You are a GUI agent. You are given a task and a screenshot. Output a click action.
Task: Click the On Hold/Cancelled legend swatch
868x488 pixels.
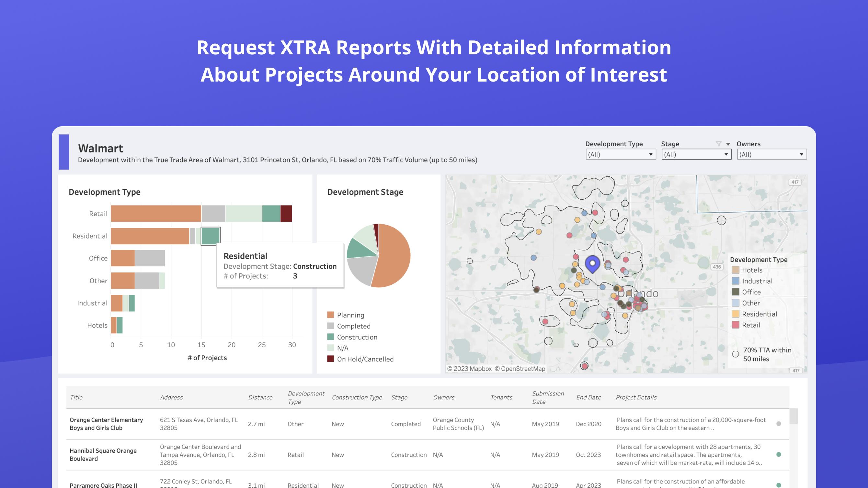331,359
